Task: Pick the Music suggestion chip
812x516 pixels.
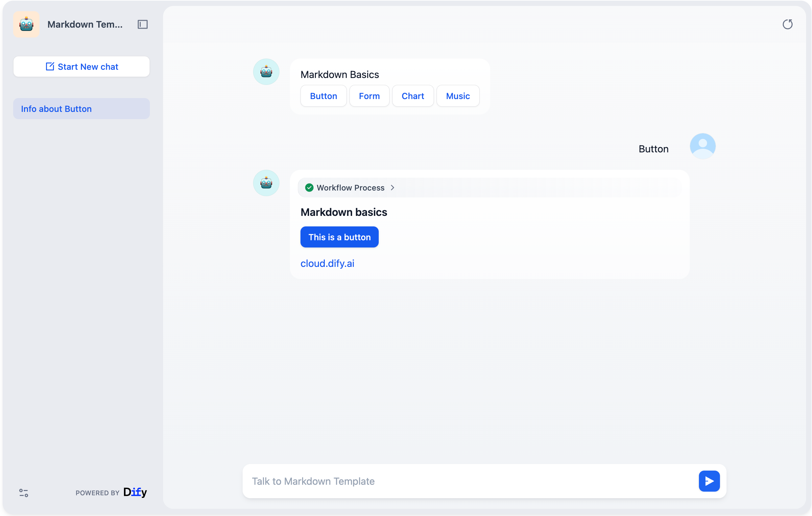Action: [x=458, y=96]
